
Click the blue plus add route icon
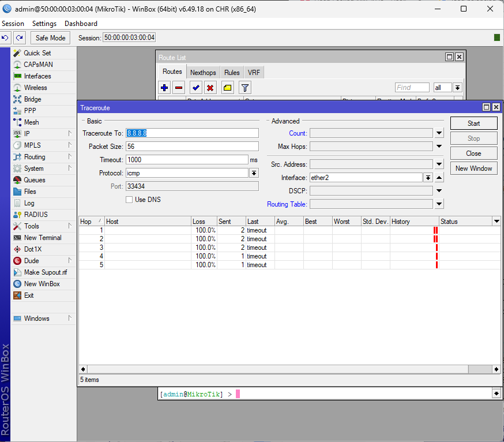click(x=164, y=88)
